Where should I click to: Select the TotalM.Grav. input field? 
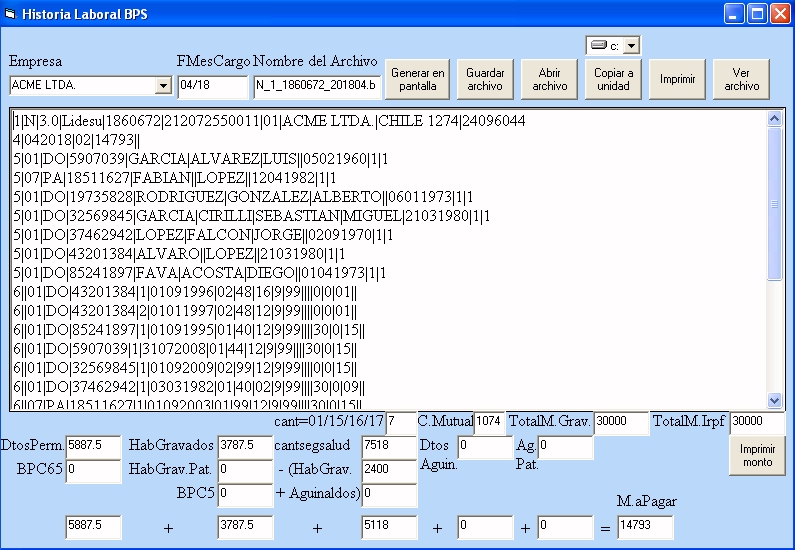point(621,423)
